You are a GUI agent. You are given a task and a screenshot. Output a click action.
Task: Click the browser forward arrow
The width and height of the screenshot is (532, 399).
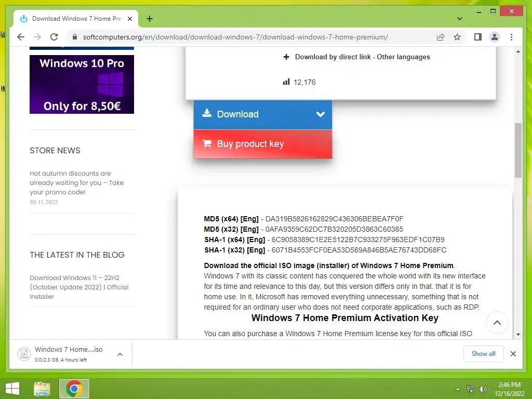pyautogui.click(x=37, y=37)
